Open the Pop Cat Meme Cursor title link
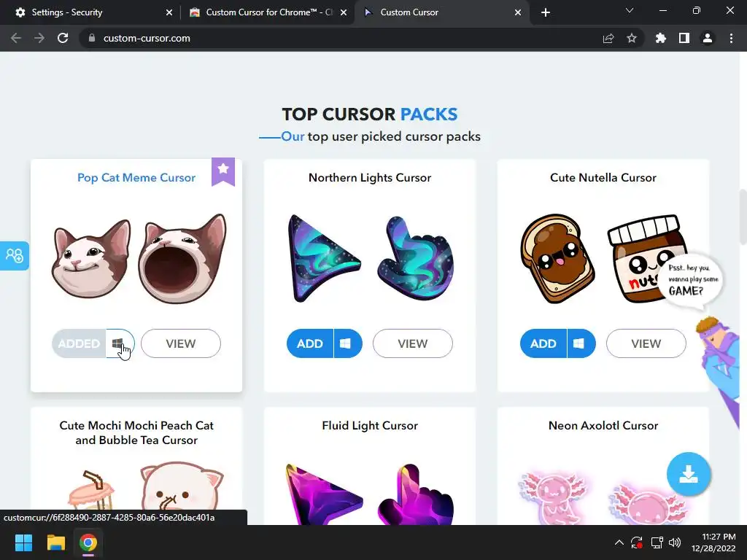 [136, 178]
